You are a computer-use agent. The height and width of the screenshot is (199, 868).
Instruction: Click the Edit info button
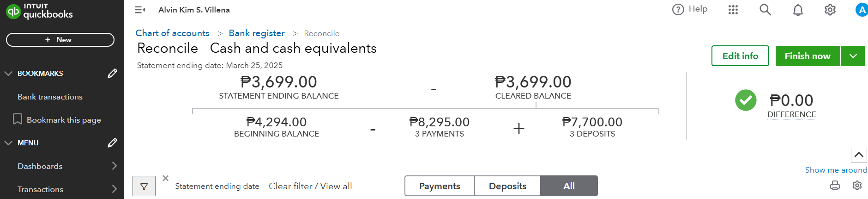[x=740, y=56]
